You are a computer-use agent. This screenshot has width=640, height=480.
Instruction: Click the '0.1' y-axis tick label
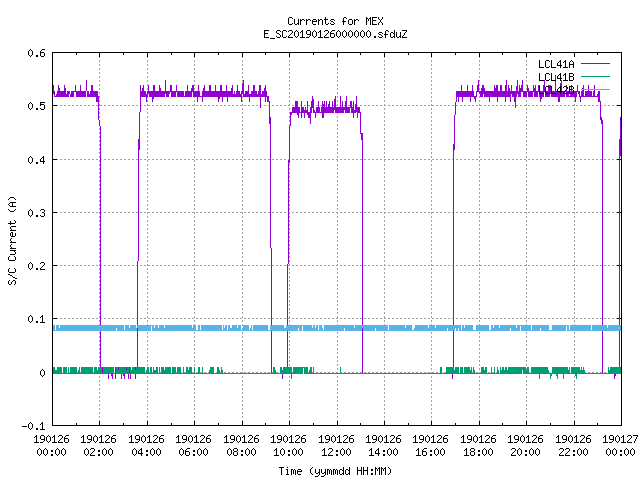tap(36, 319)
